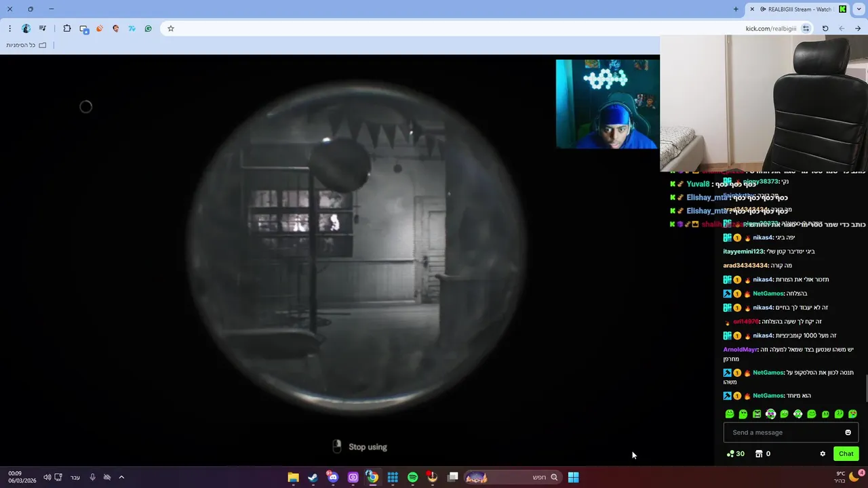Click the chair room camera feed
Screen dimensions: 868x488
coord(764,103)
